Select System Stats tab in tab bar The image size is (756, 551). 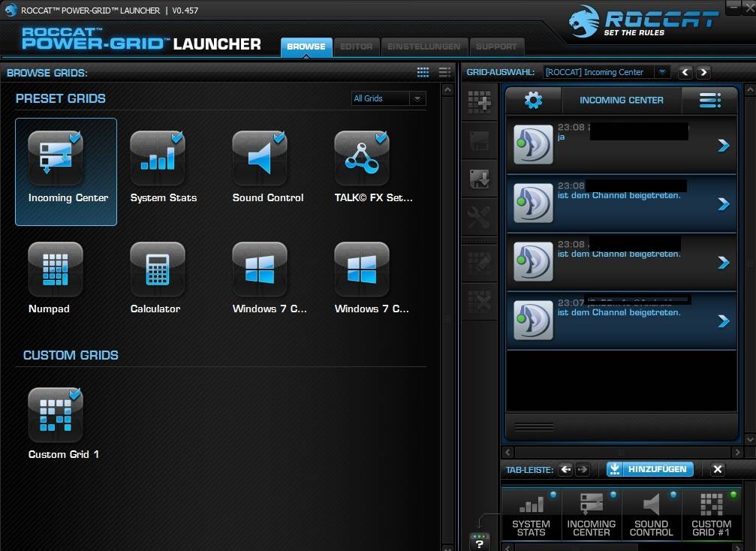tap(531, 514)
